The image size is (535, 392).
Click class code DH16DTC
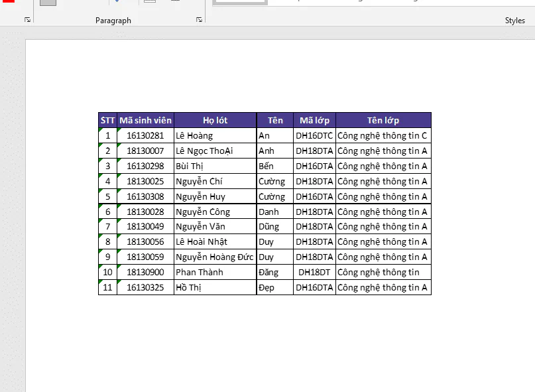pyautogui.click(x=314, y=135)
